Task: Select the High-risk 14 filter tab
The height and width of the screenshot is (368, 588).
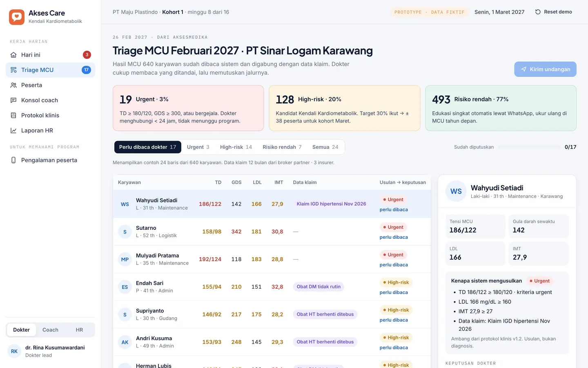Action: pos(236,147)
